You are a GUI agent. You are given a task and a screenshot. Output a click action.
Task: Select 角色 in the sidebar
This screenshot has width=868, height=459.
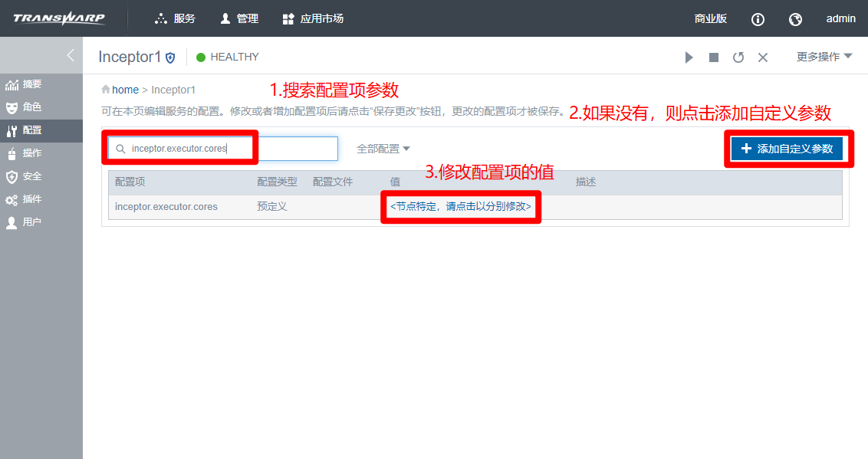[x=31, y=107]
